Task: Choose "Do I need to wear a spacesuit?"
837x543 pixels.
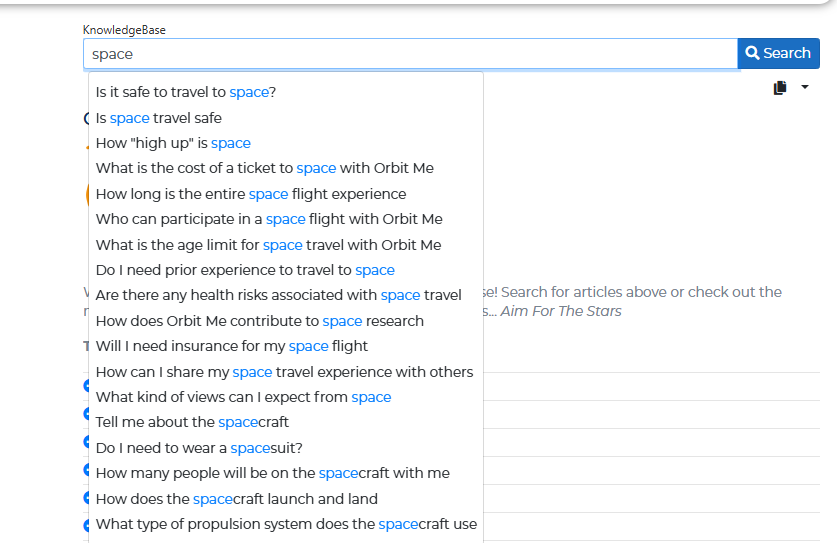Action: pos(199,448)
